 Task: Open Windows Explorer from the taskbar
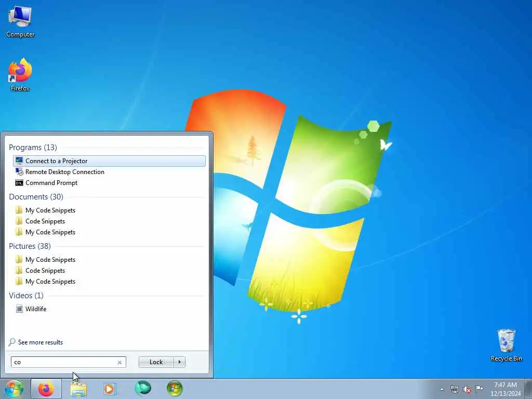point(79,389)
